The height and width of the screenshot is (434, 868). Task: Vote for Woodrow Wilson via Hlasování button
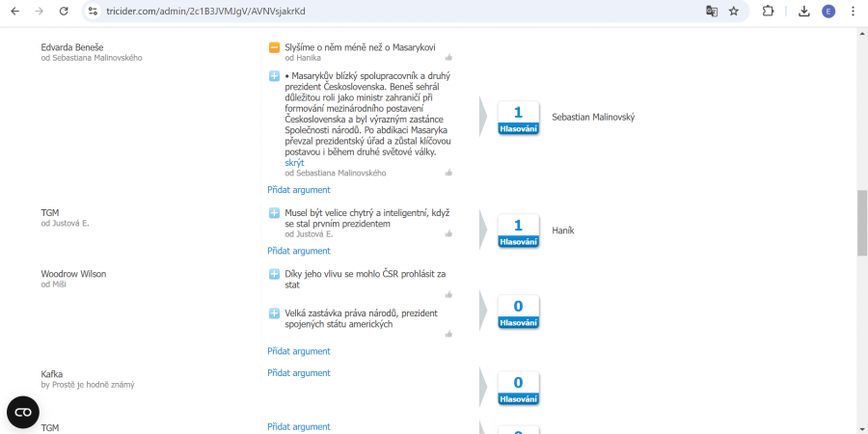pos(518,312)
